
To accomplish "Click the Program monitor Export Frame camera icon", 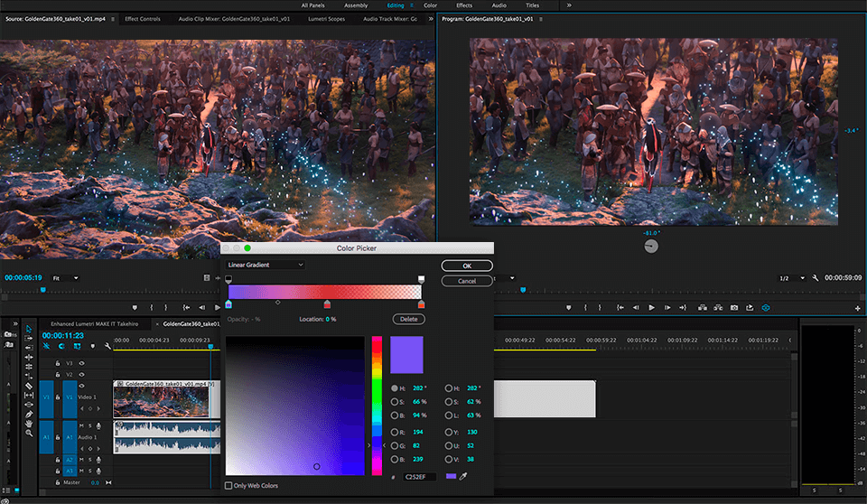I will (x=733, y=308).
